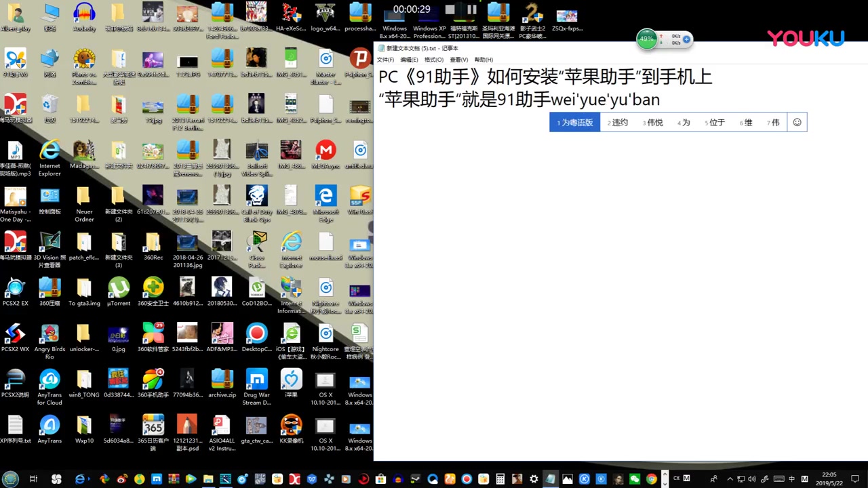Open the Psiphon desktop icon with red P
Image resolution: width=868 pixels, height=488 pixels.
(359, 63)
